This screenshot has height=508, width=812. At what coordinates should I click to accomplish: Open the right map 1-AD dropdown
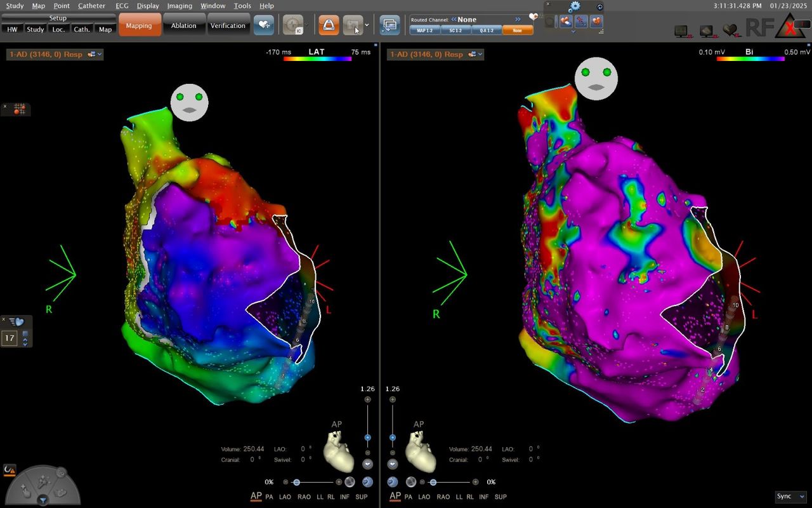[x=480, y=55]
